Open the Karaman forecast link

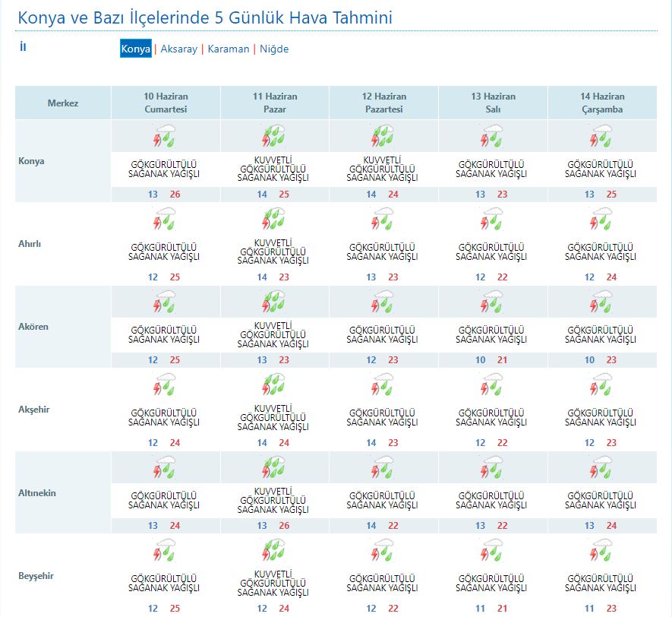[228, 49]
